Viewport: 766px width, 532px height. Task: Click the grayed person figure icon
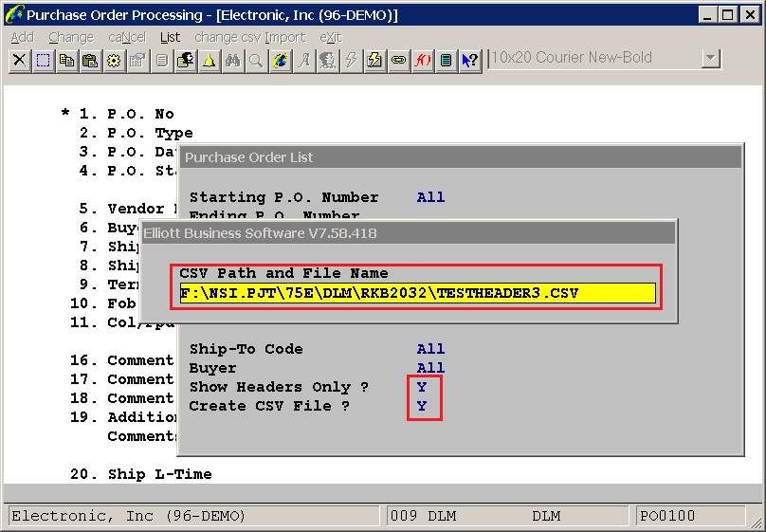click(x=327, y=60)
